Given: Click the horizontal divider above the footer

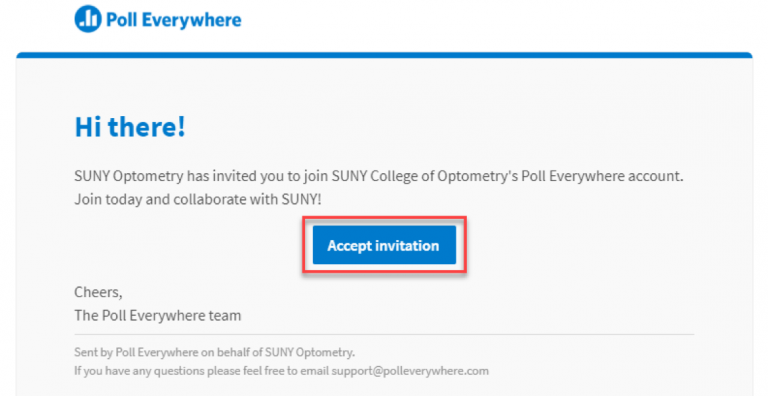Looking at the screenshot, I should click(384, 335).
